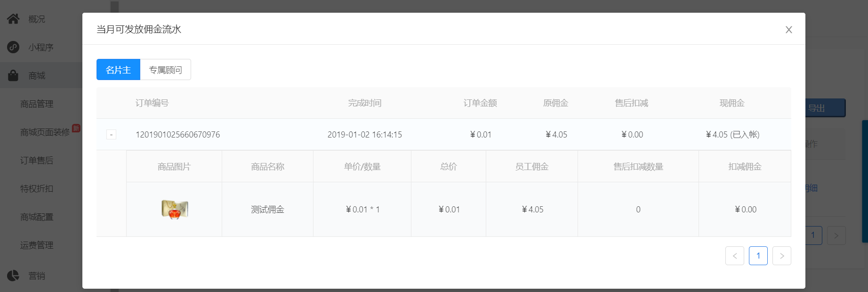Open 商品管理 in the sidebar
The height and width of the screenshot is (292, 868).
click(x=37, y=104)
